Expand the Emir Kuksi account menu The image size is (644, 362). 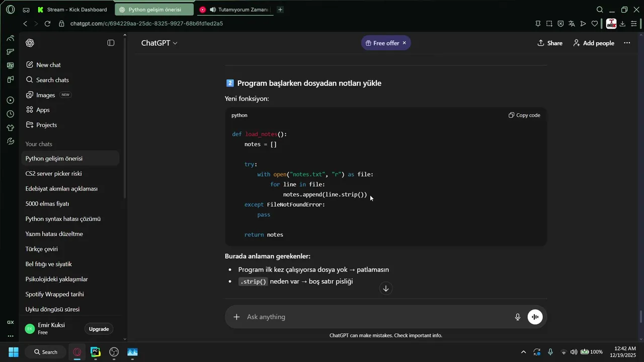tap(52, 329)
